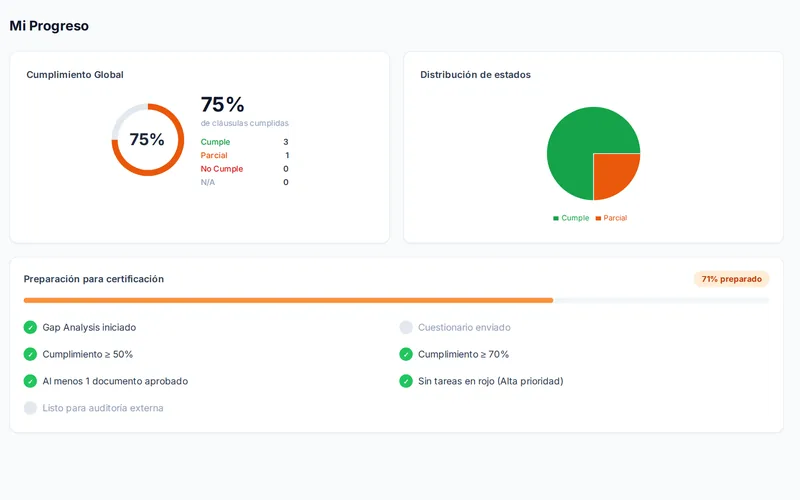Screen dimensions: 800x500
Task: Click the Al menos 1 documento aprobado text
Action: (x=115, y=381)
